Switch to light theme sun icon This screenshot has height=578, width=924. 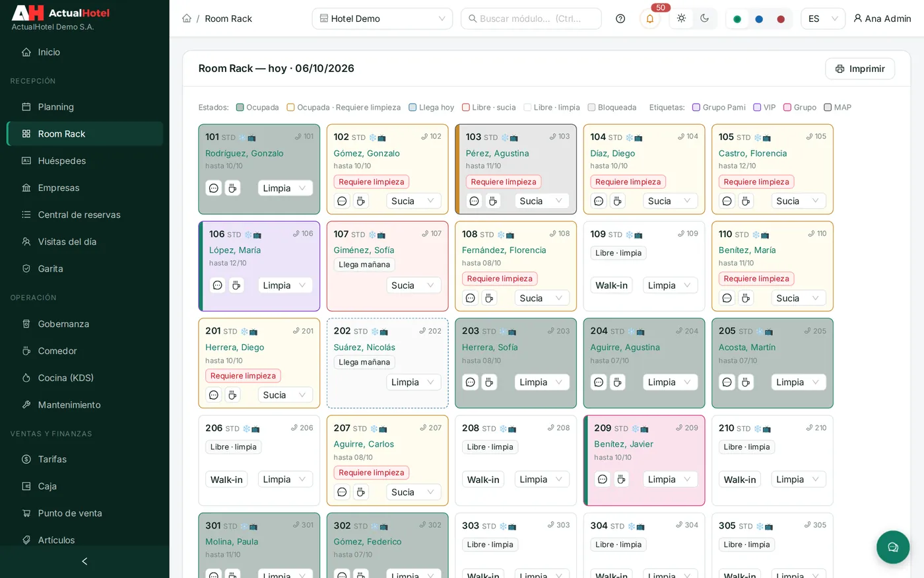(x=681, y=18)
